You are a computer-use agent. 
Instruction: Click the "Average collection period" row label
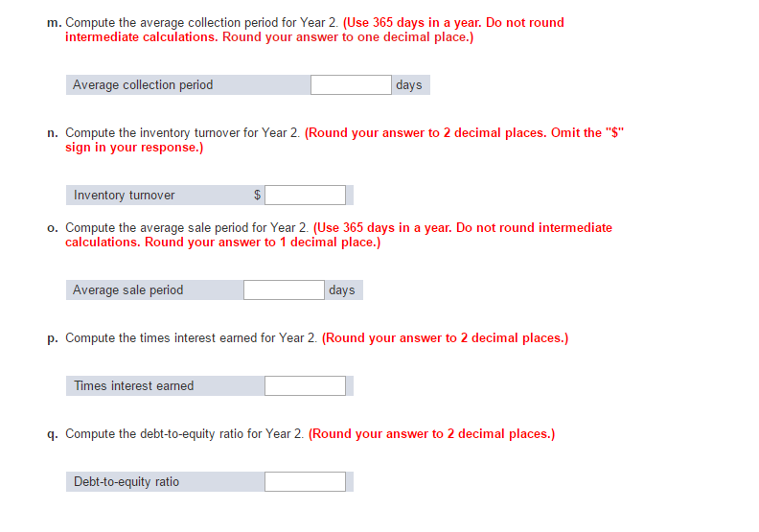click(x=143, y=85)
